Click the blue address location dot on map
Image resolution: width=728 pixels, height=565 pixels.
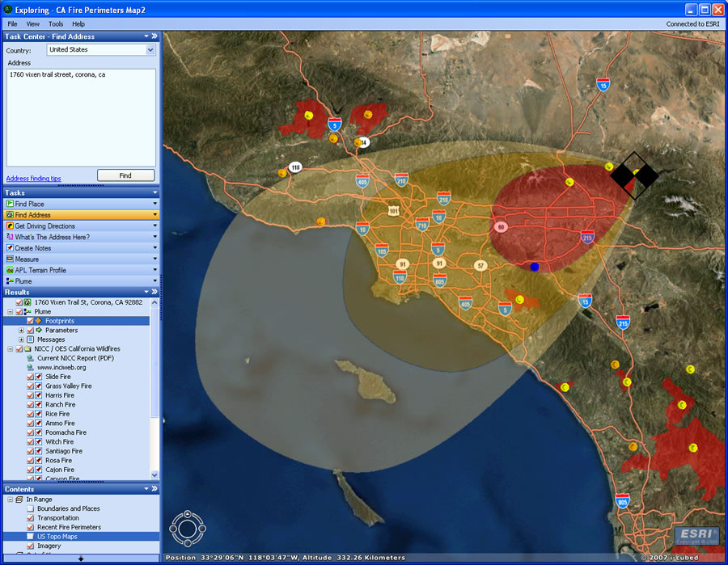pos(535,267)
